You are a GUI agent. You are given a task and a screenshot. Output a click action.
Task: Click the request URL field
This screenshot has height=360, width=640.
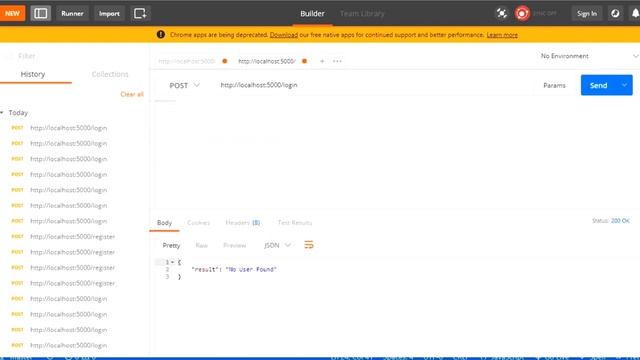coord(373,85)
